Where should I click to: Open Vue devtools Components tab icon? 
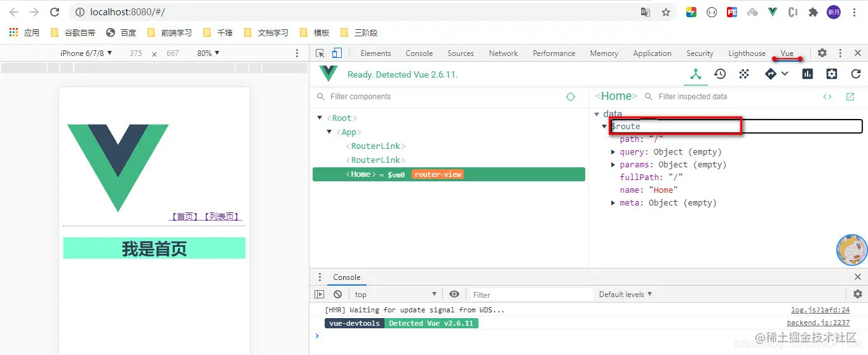click(x=696, y=74)
